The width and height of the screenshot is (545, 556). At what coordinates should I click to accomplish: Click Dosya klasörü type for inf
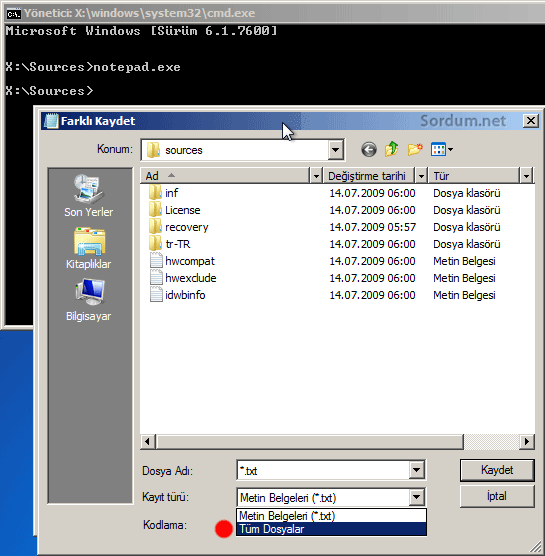click(x=467, y=193)
